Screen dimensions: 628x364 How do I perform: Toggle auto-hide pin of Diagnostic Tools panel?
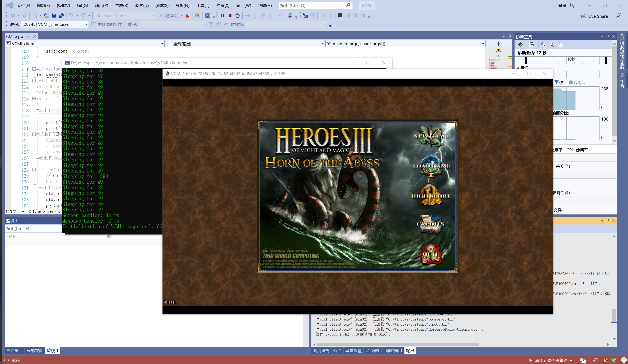click(608, 37)
